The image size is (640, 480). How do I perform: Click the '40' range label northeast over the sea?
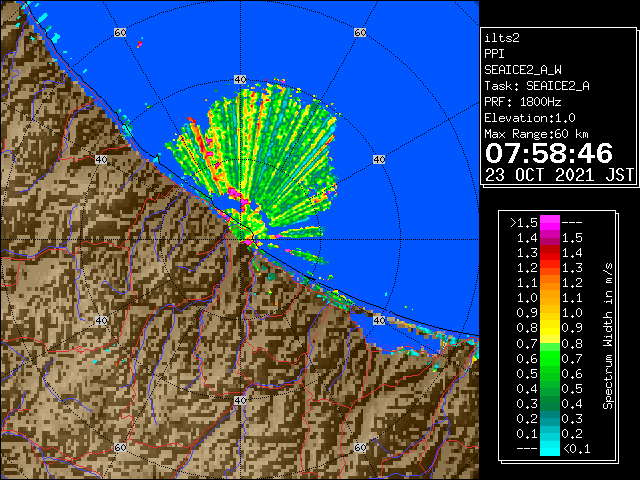tap(379, 160)
